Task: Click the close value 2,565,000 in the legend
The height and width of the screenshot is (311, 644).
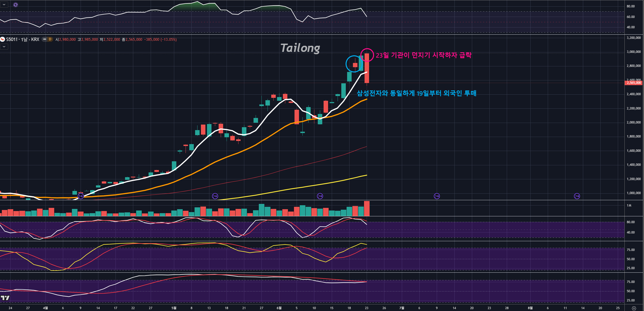Action: pos(134,39)
